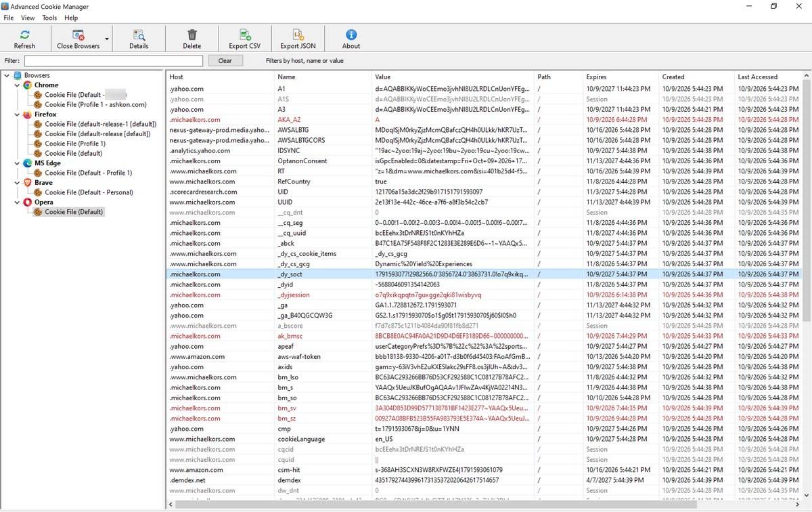The image size is (812, 512).
Task: Select the Chrome browser icon in tree
Action: (x=28, y=85)
